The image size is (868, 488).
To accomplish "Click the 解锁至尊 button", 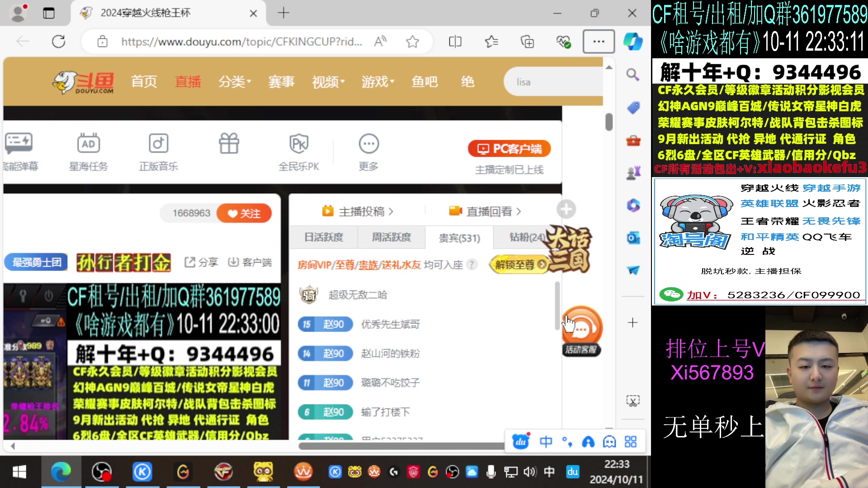I will pos(519,264).
